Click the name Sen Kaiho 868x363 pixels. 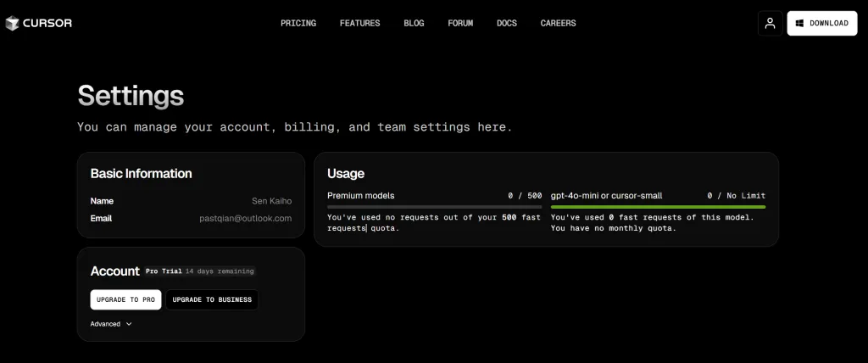(271, 201)
